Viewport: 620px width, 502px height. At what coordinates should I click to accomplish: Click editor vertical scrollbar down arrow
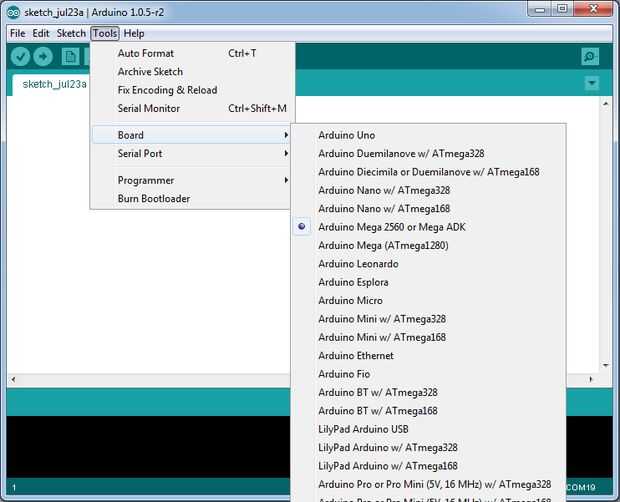tap(606, 365)
